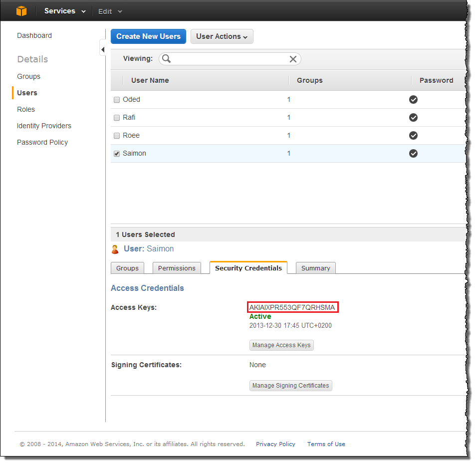476x464 pixels.
Task: Click the Password column header
Action: coord(436,80)
